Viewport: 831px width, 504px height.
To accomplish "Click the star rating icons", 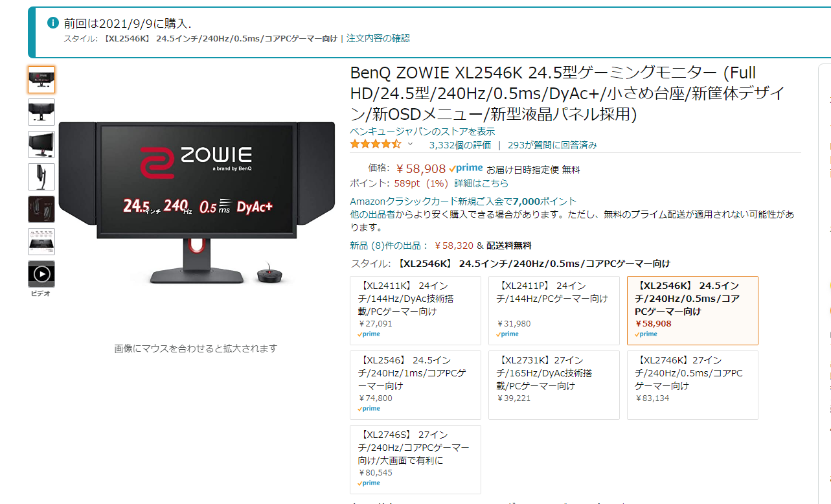I will 376,144.
